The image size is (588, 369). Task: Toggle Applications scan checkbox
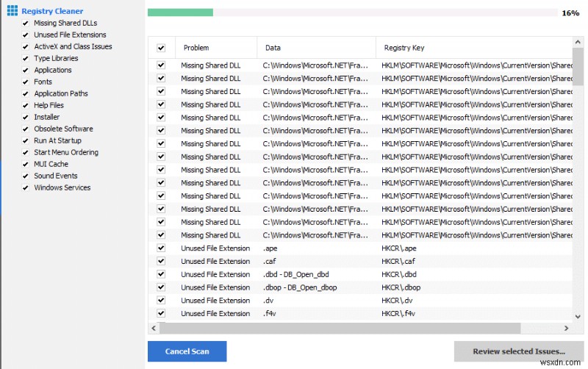pyautogui.click(x=25, y=70)
